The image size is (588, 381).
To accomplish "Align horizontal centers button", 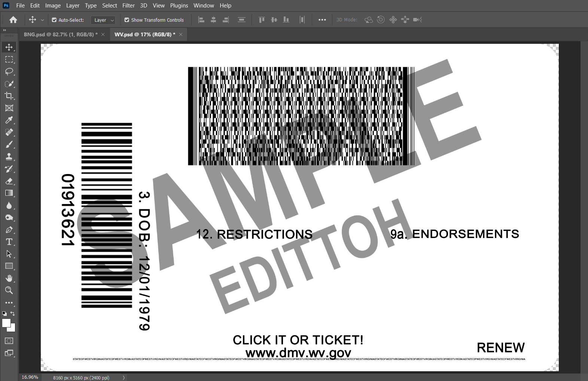I will pyautogui.click(x=213, y=20).
